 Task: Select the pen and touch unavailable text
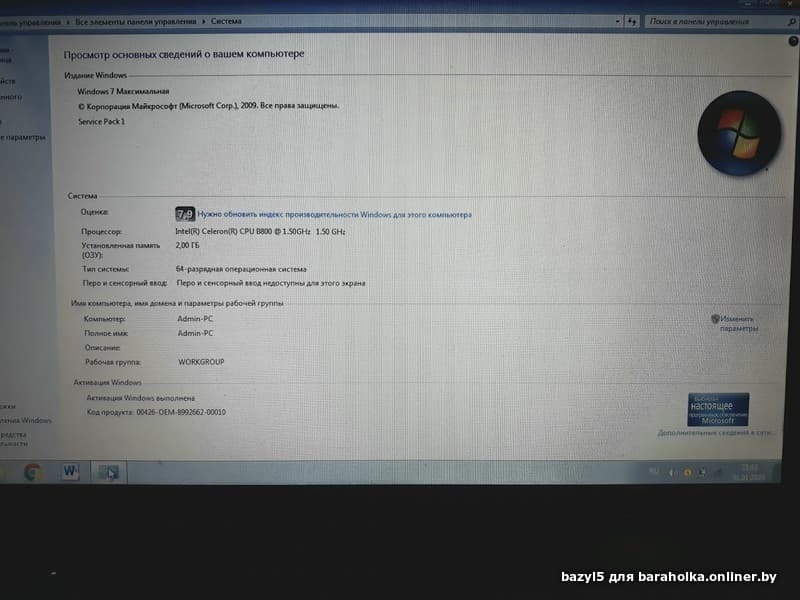[x=271, y=283]
